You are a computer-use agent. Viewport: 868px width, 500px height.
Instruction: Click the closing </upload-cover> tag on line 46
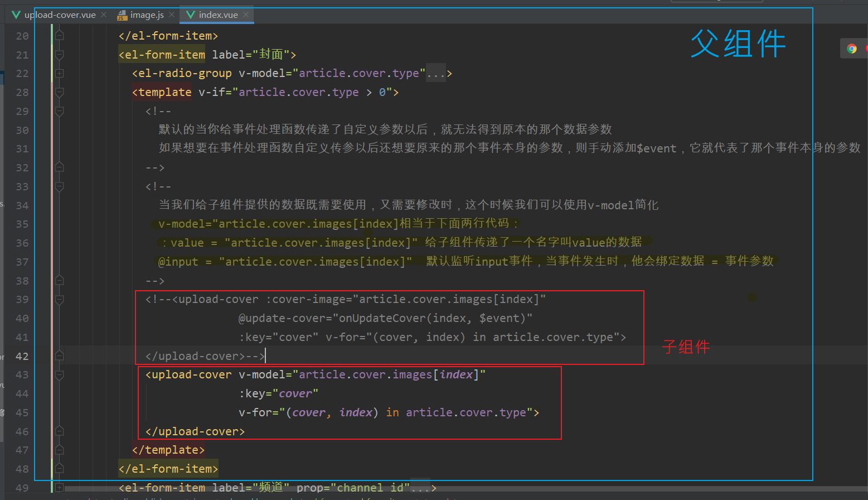point(195,431)
